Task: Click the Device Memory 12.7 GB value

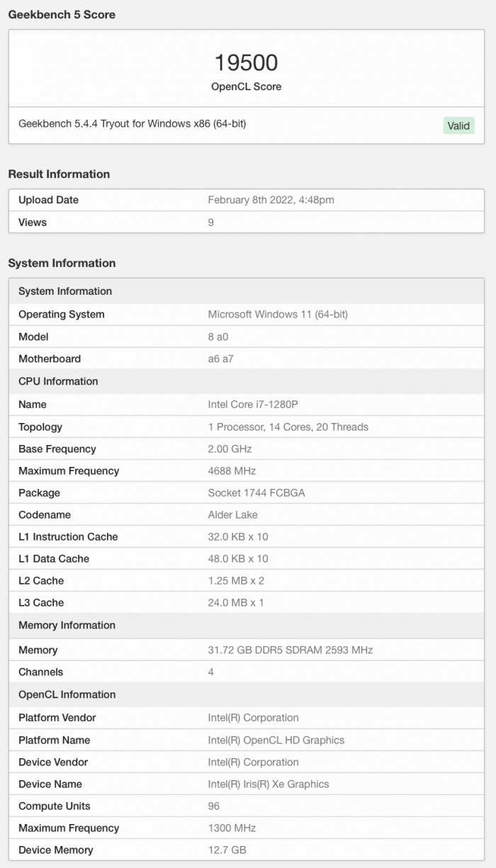Action: (227, 850)
